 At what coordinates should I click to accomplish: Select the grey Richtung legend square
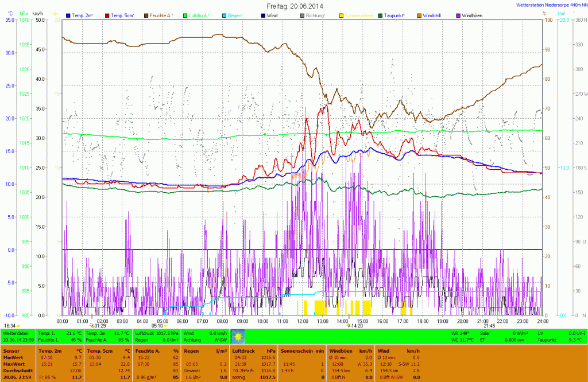(x=303, y=15)
